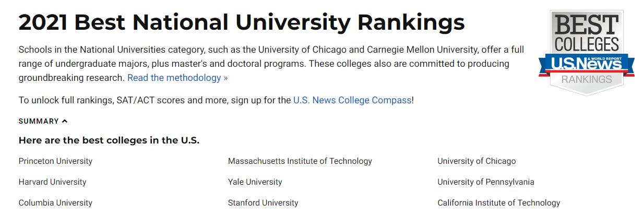Go to Stanford University's entry
The width and height of the screenshot is (644, 216).
263,203
